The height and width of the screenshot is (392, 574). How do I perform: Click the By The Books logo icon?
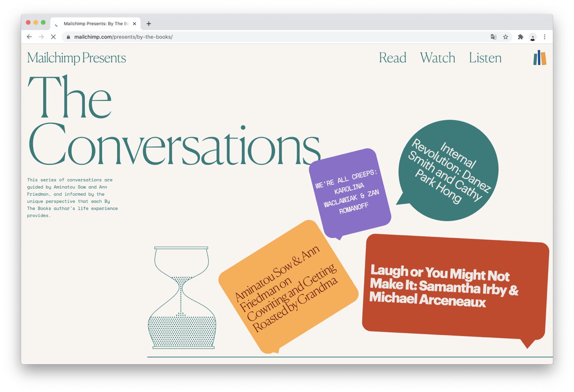[x=540, y=58]
